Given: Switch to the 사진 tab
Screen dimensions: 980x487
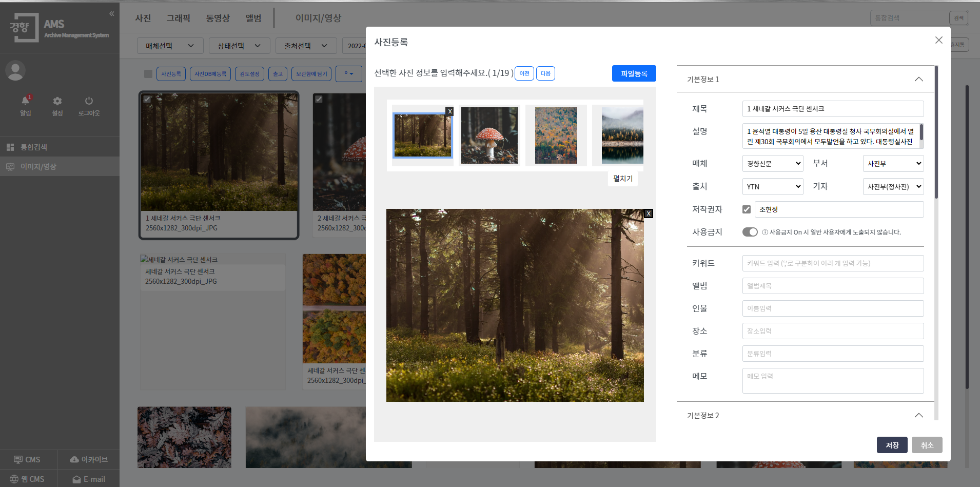Looking at the screenshot, I should click(x=143, y=18).
